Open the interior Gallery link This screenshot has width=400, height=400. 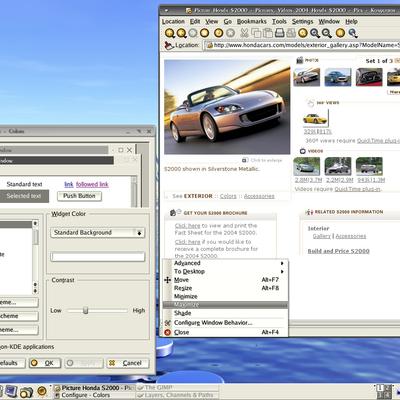pos(322,236)
